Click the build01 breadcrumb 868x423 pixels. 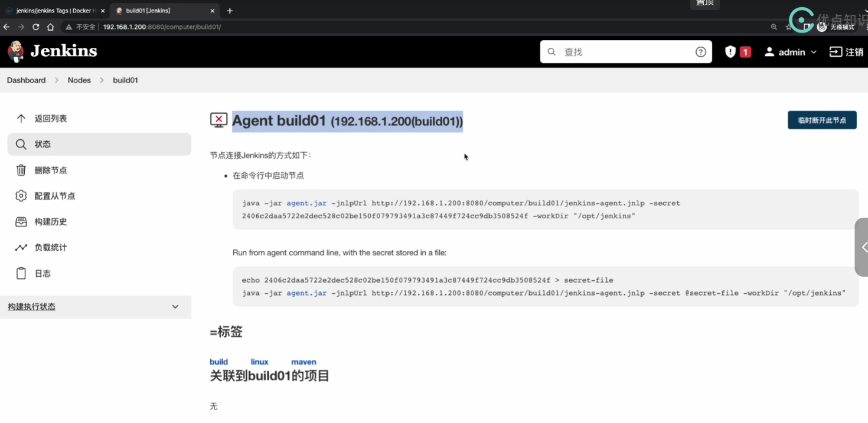125,80
